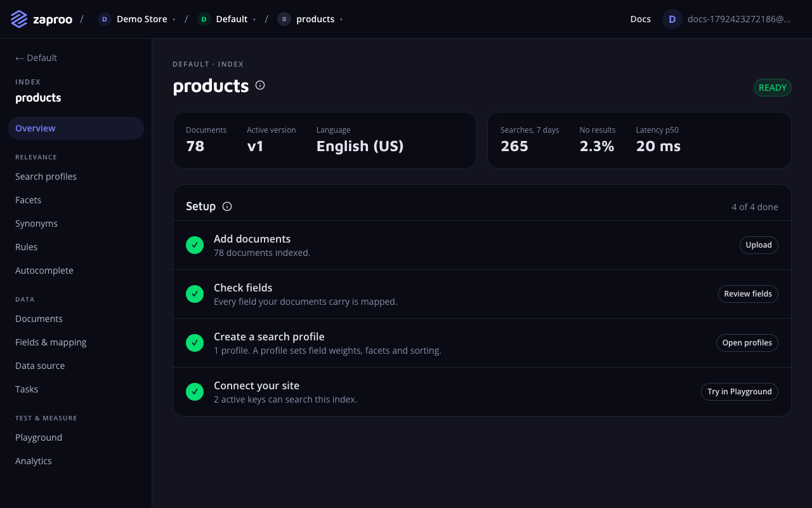
Task: Click the Upload button
Action: 759,245
